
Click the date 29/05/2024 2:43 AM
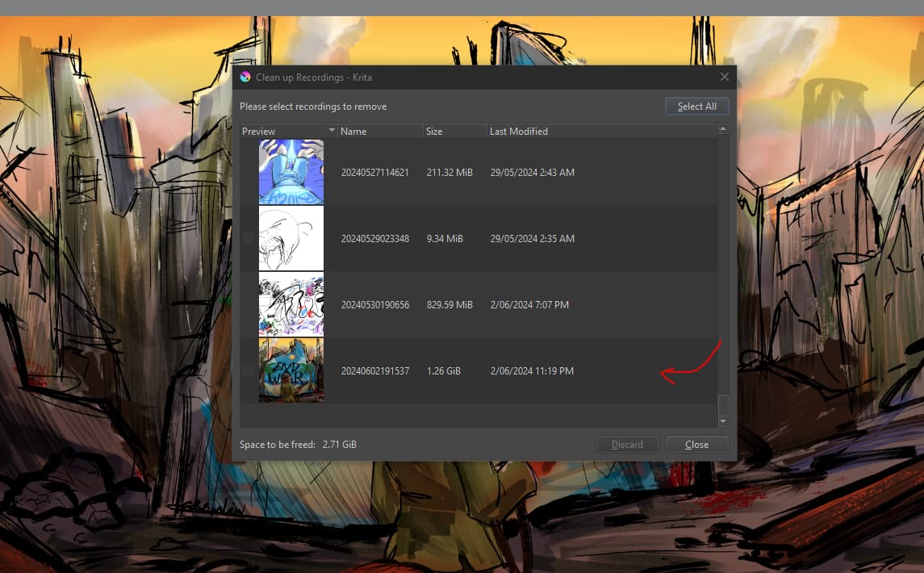[532, 172]
